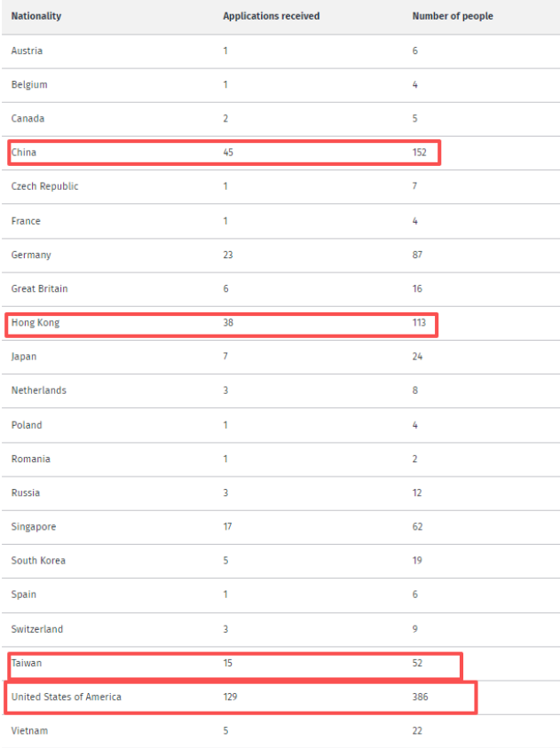The width and height of the screenshot is (560, 748).
Task: Select Germany's number of people 87
Action: tap(417, 255)
